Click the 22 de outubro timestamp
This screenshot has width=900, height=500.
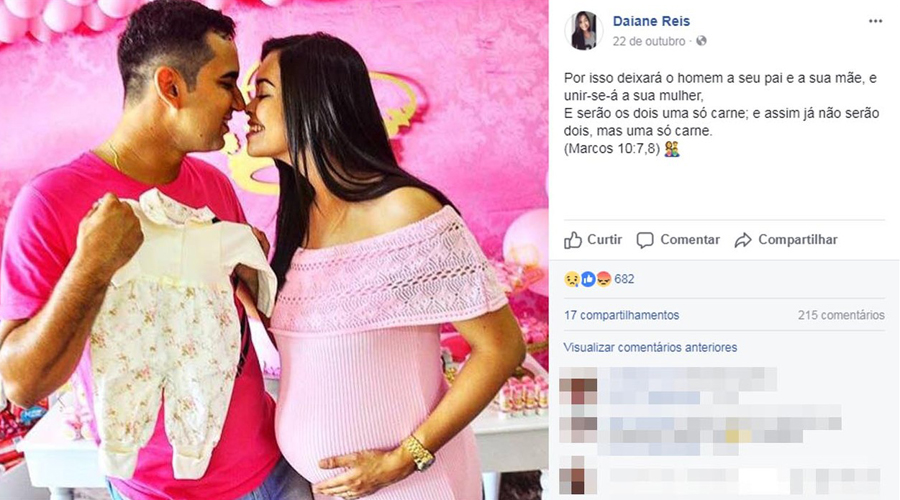[649, 41]
